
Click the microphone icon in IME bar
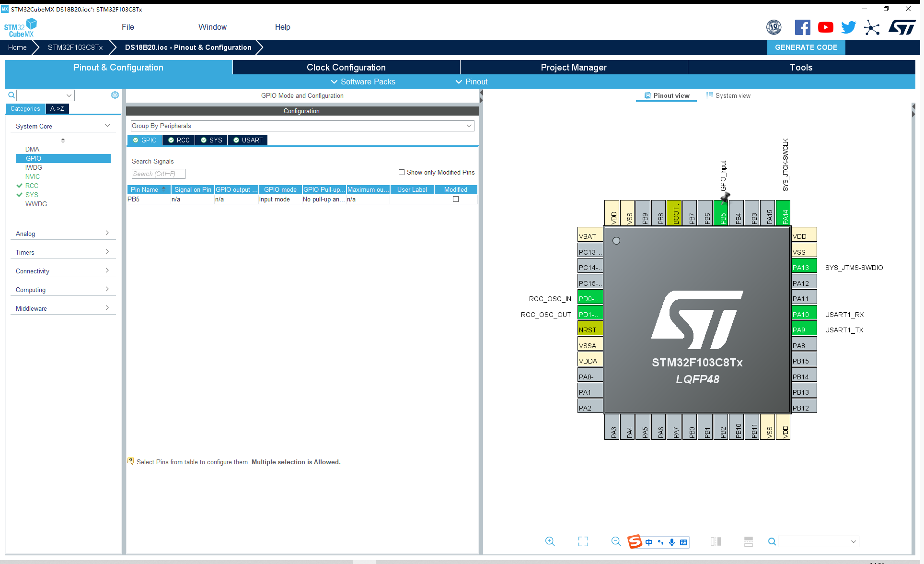coord(672,542)
